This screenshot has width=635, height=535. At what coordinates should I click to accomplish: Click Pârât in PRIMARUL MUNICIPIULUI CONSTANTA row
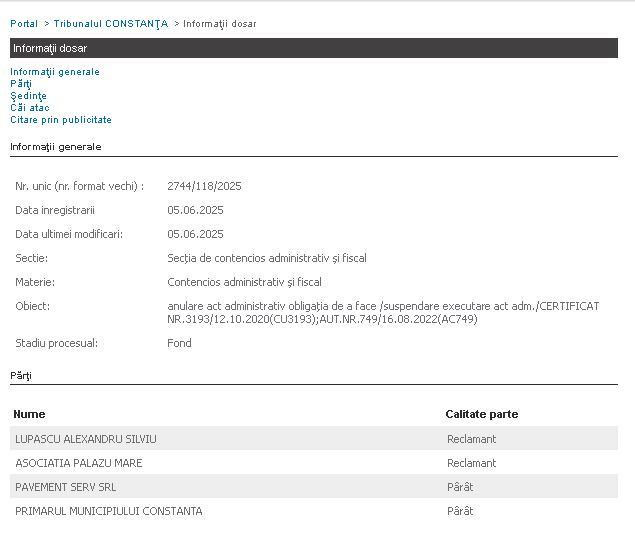coord(460,511)
